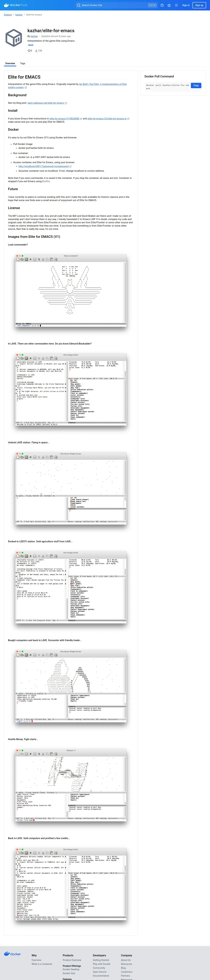Click the star count icon
The height and width of the screenshot is (980, 210).
[x=29, y=51]
